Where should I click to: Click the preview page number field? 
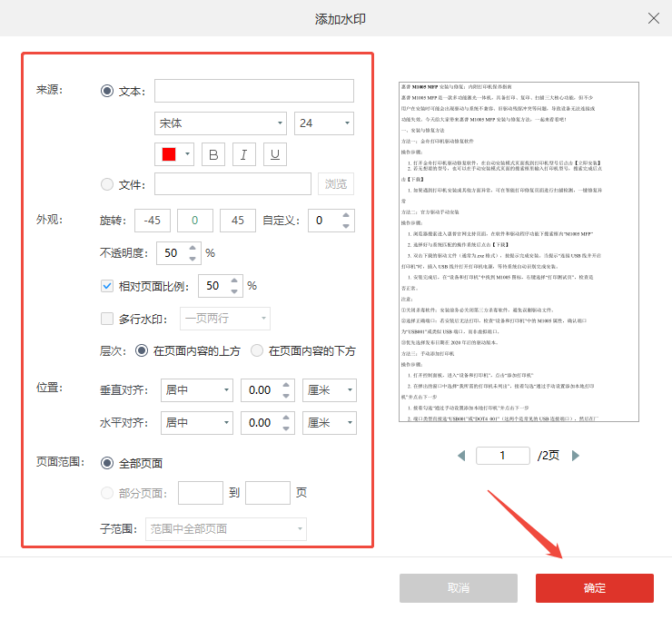503,456
